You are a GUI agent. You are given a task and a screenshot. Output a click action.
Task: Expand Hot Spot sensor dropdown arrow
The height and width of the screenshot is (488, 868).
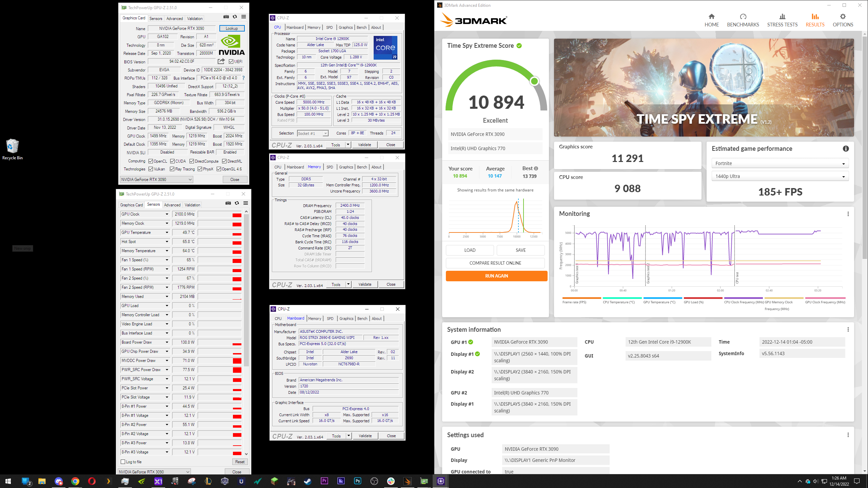click(167, 242)
